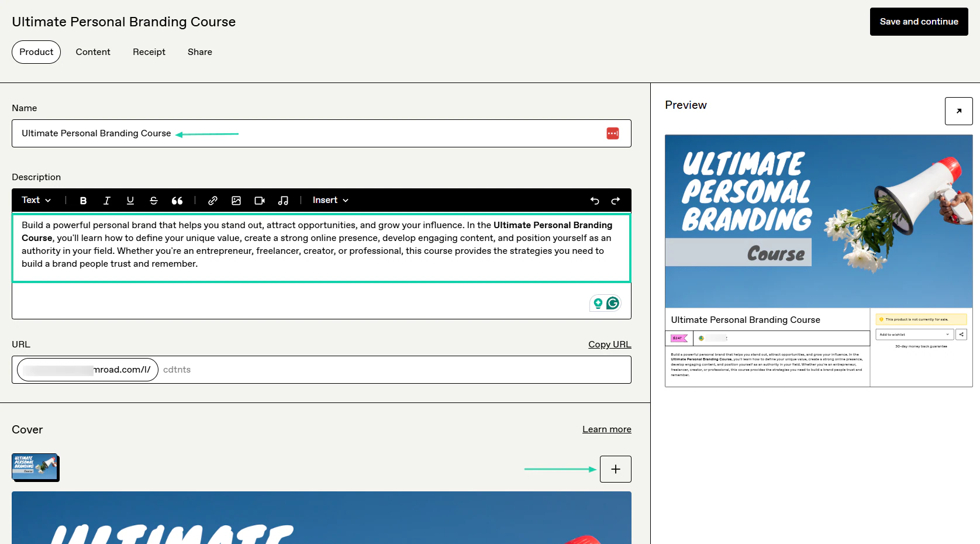Insert a hyperlink in description
This screenshot has width=980, height=544.
pyautogui.click(x=213, y=201)
